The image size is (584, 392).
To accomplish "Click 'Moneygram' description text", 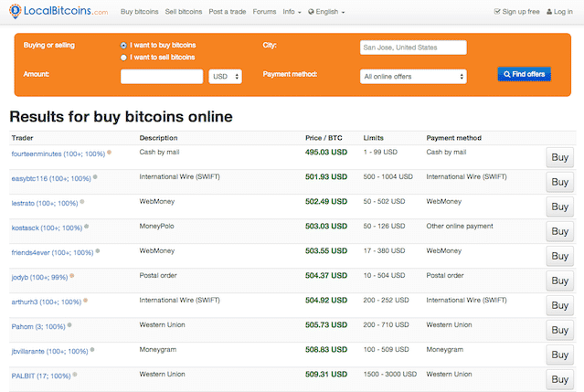I will [x=158, y=350].
